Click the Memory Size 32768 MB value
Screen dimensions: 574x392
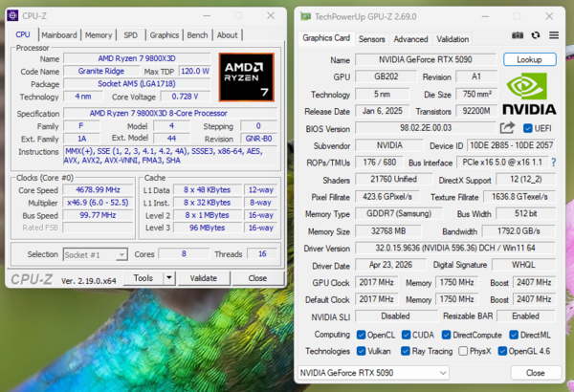388,231
